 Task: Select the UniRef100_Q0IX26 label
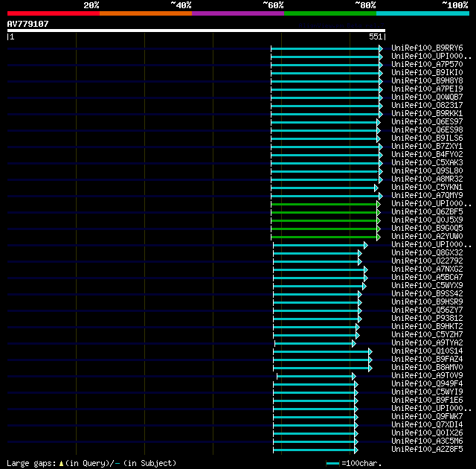coord(427,433)
